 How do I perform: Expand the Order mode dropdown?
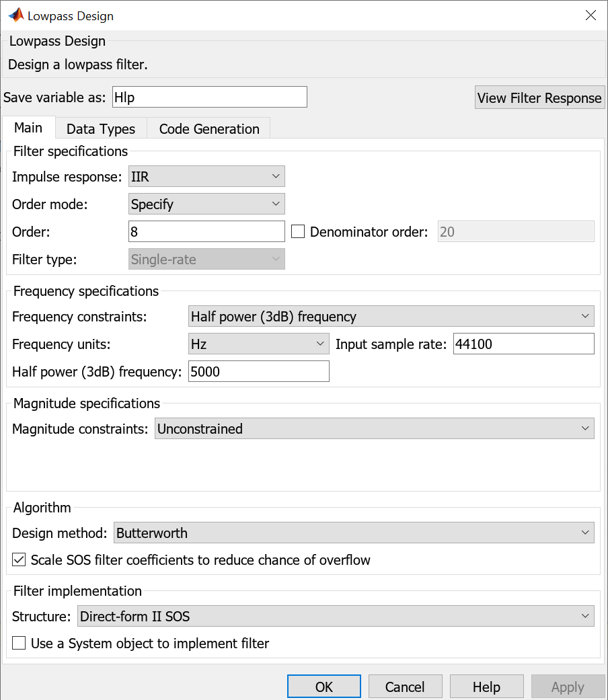(206, 204)
